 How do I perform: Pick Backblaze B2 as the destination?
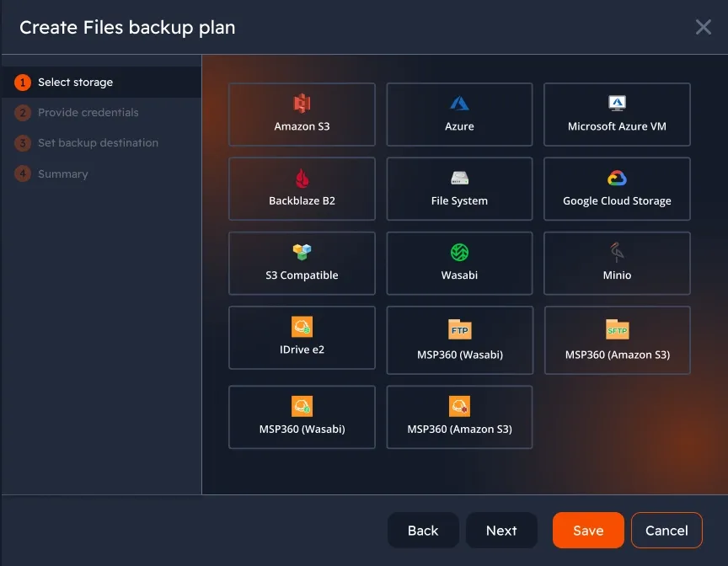pos(301,189)
